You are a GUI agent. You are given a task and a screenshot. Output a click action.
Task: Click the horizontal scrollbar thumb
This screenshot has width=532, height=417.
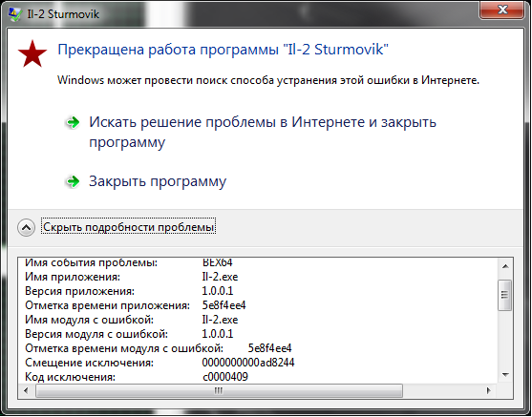219,391
